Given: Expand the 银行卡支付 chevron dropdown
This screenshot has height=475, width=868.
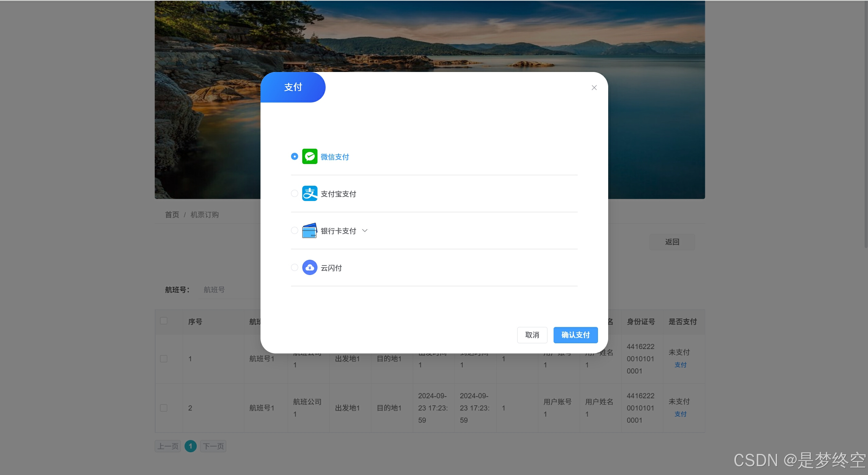Looking at the screenshot, I should [365, 231].
